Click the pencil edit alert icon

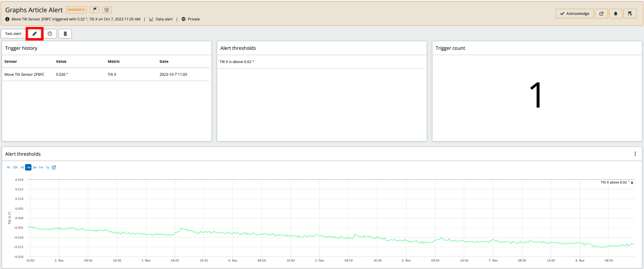tap(35, 34)
